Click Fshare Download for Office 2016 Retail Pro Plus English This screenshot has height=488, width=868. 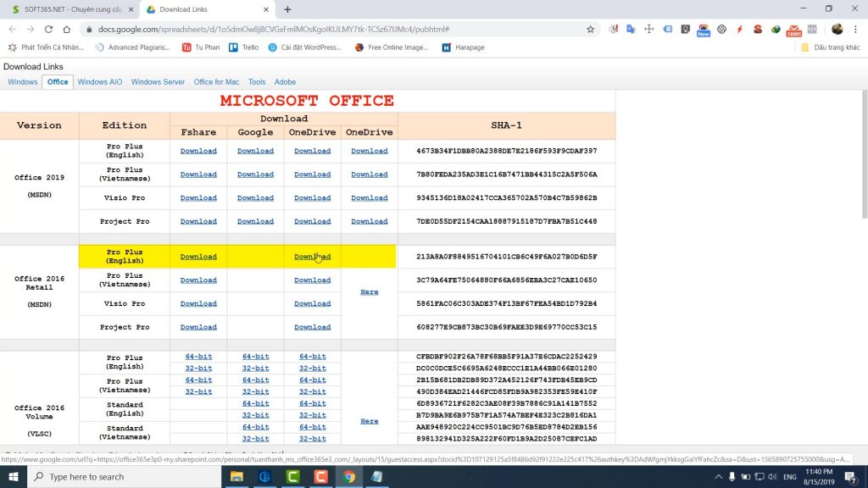point(198,257)
